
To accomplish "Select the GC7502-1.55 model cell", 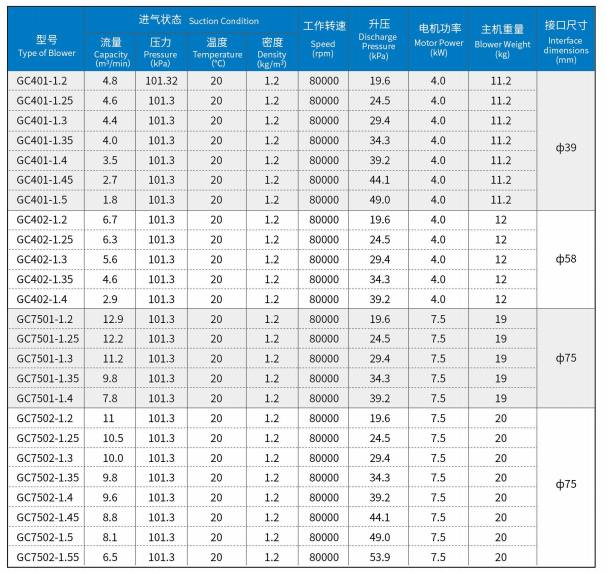I will pyautogui.click(x=48, y=557).
